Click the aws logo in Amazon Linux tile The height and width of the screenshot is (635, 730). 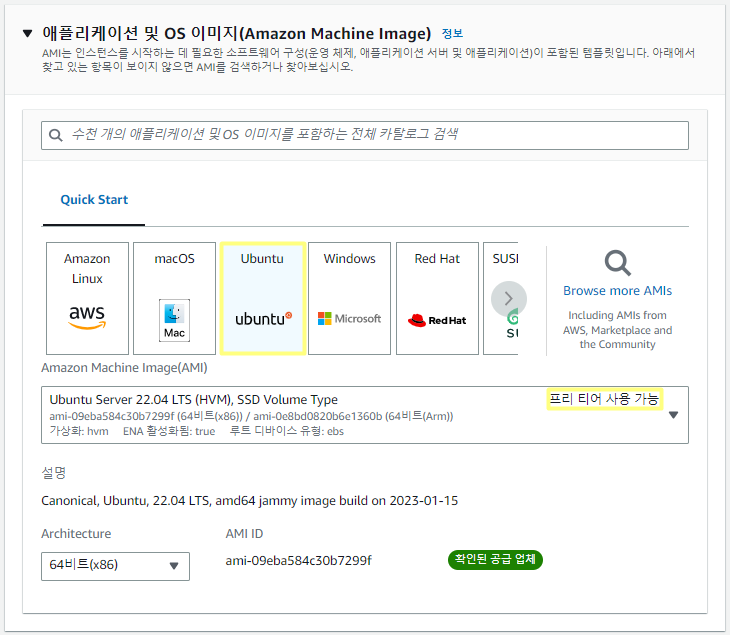[87, 317]
